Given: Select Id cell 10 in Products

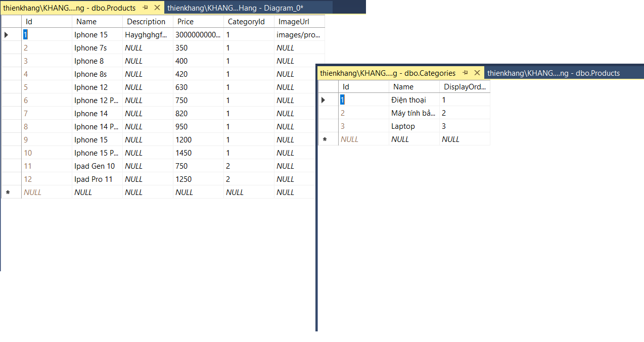Looking at the screenshot, I should 47,153.
